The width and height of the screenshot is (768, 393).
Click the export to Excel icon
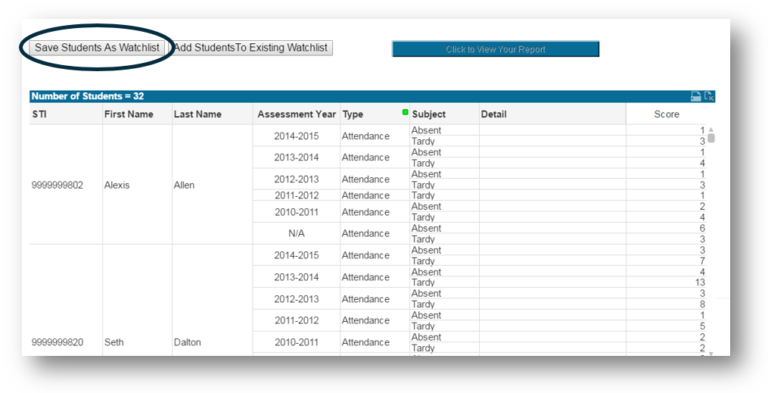coord(709,96)
